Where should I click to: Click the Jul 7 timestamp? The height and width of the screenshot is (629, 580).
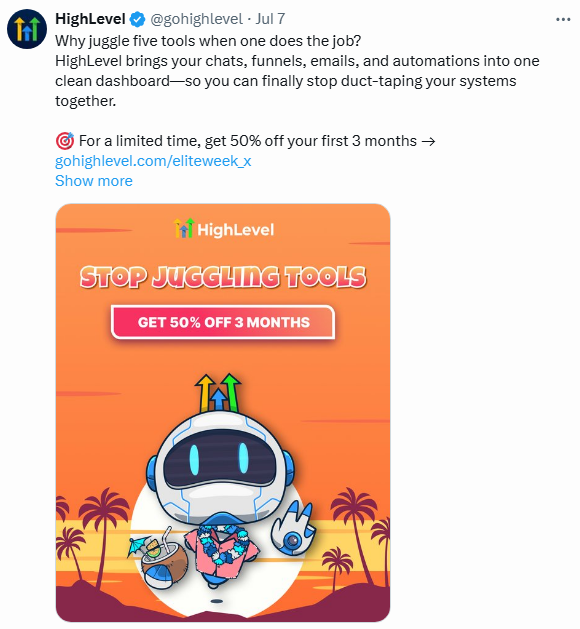[x=270, y=19]
